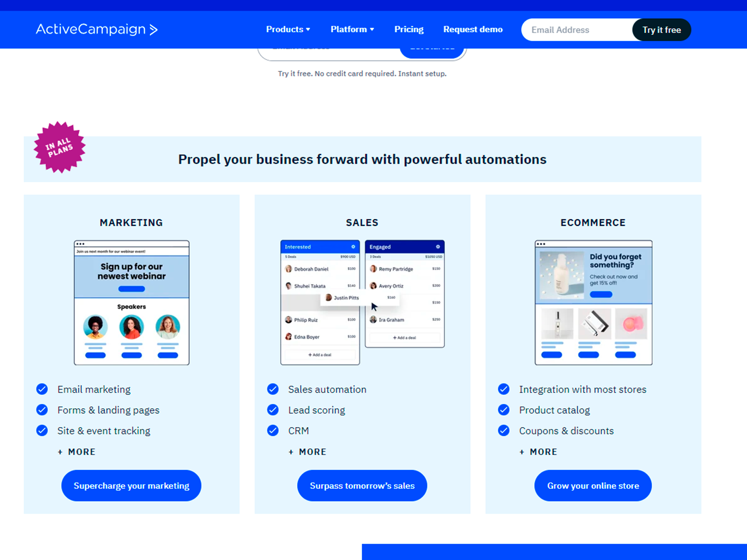
Task: Click the checkmark icon beside Sales automation
Action: point(273,389)
